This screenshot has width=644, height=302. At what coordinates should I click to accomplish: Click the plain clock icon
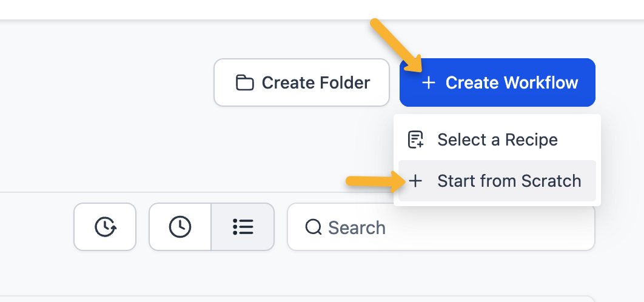(x=179, y=227)
